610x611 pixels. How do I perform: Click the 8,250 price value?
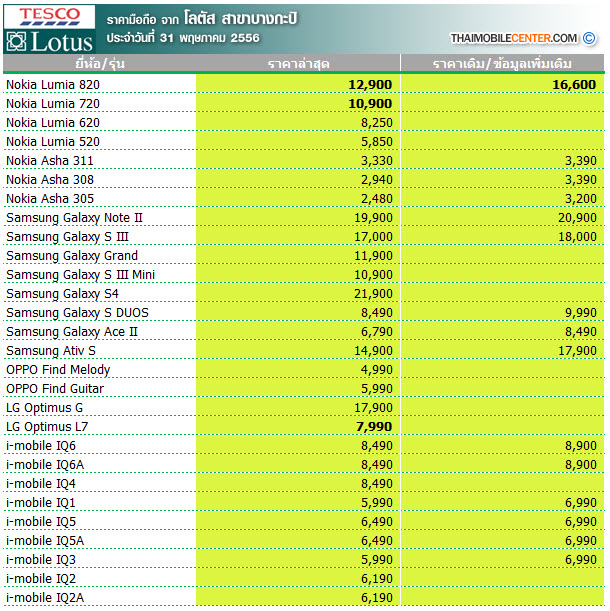(377, 123)
